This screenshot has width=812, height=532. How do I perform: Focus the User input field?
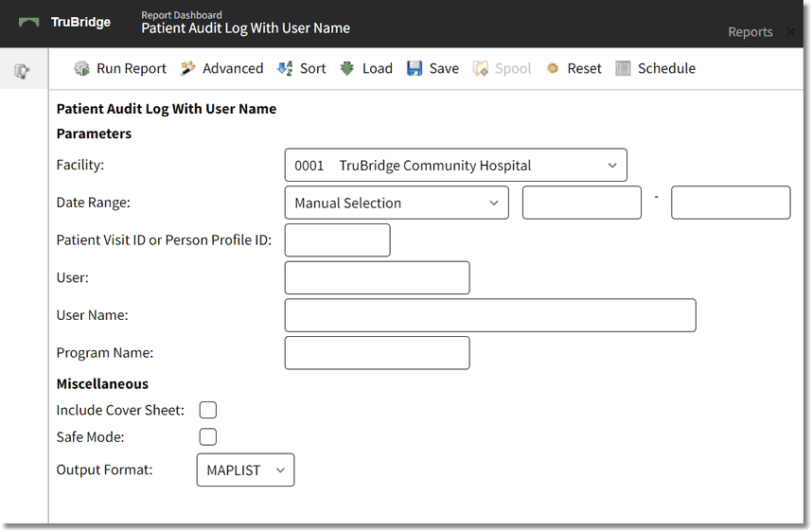[377, 277]
